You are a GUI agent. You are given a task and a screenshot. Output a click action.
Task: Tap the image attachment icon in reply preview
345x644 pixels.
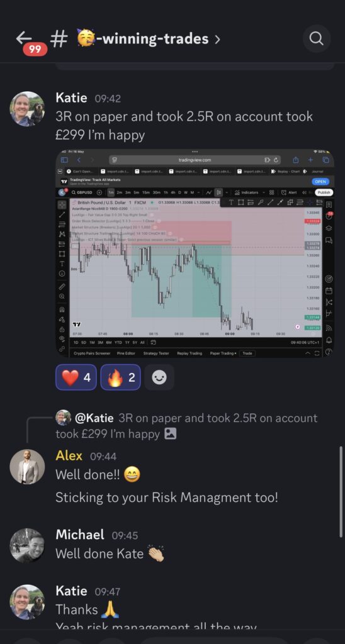[170, 433]
